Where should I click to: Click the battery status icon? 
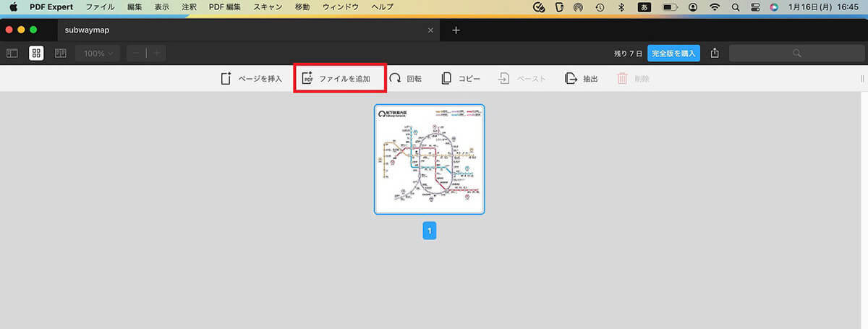click(671, 7)
